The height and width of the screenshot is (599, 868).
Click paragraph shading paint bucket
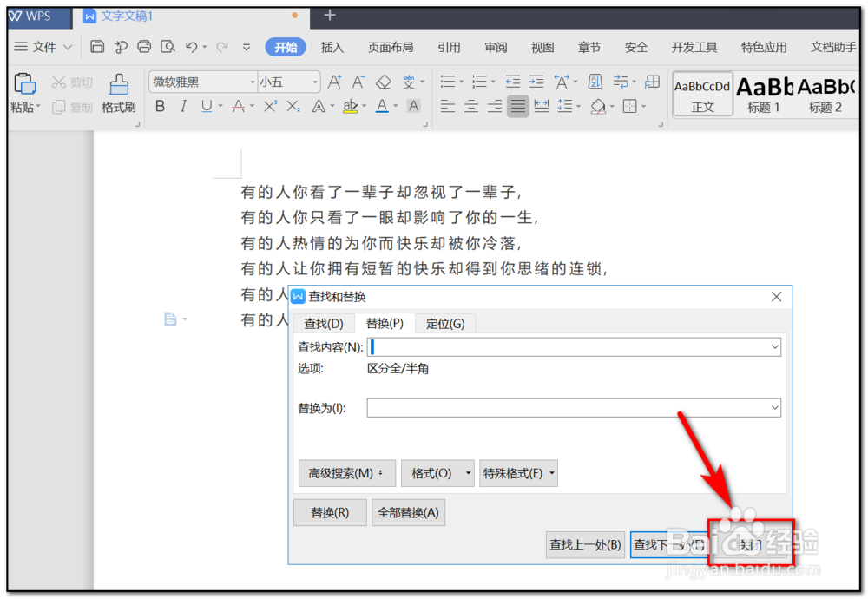click(598, 106)
